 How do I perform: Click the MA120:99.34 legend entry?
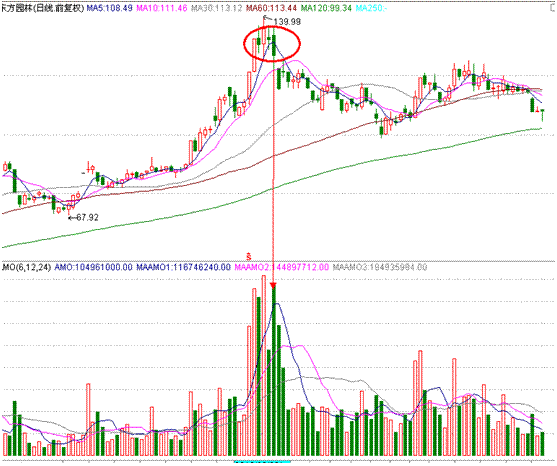point(326,8)
